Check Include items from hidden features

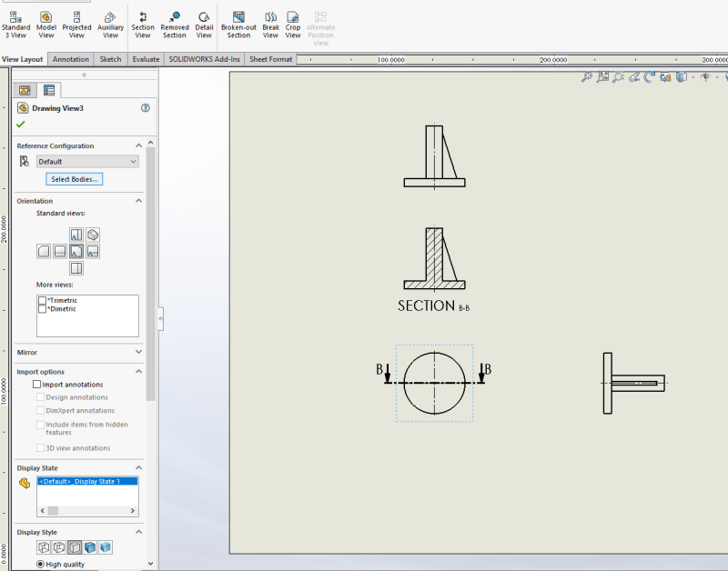tap(40, 425)
